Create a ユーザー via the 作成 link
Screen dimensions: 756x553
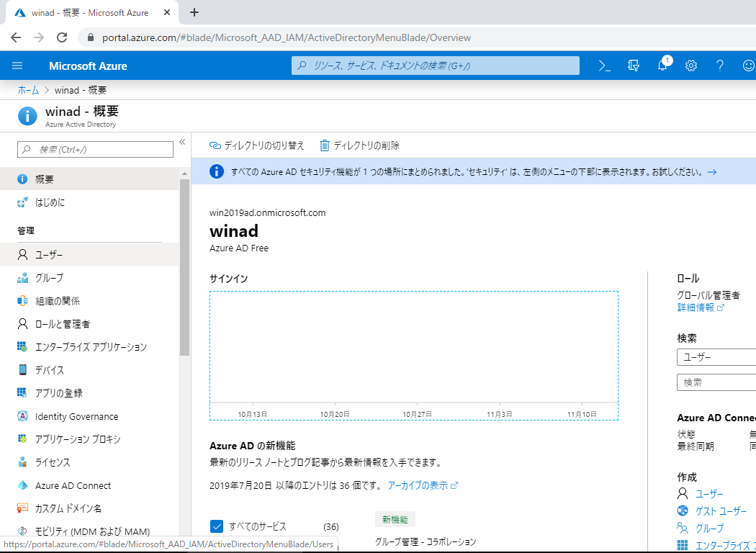click(708, 494)
